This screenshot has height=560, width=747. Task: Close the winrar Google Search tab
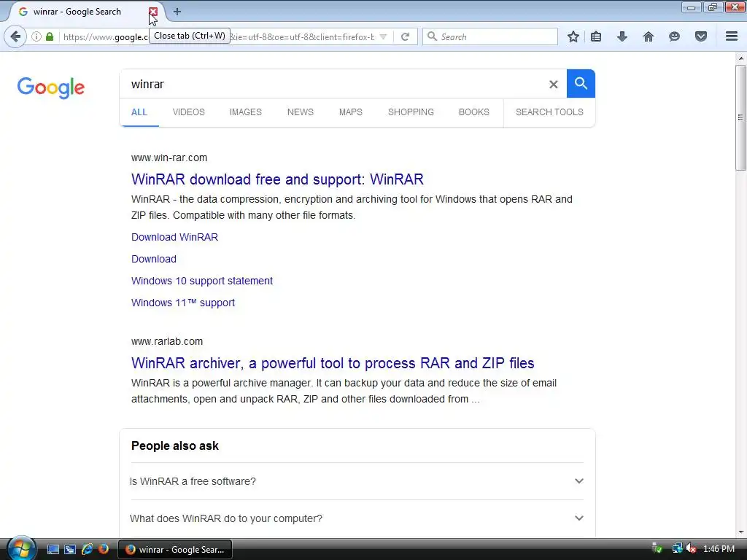[x=153, y=12]
